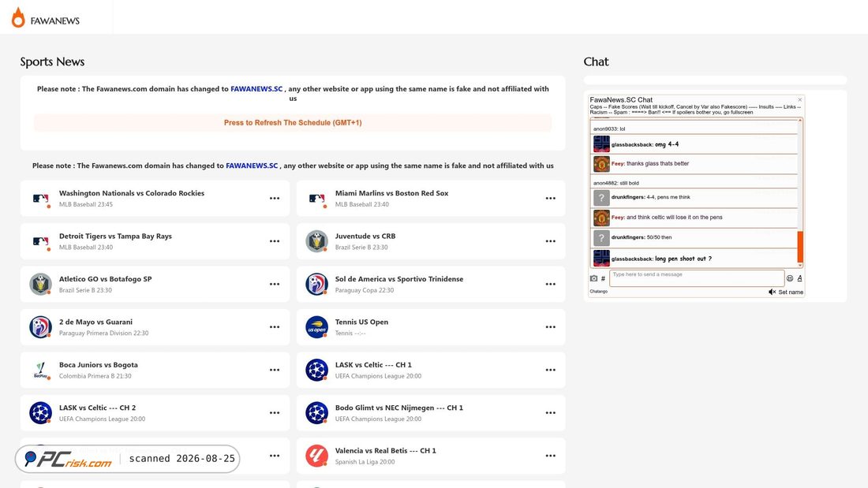The height and width of the screenshot is (488, 868).
Task: Open options for Atletico GO vs Botafogo SP
Action: [275, 284]
